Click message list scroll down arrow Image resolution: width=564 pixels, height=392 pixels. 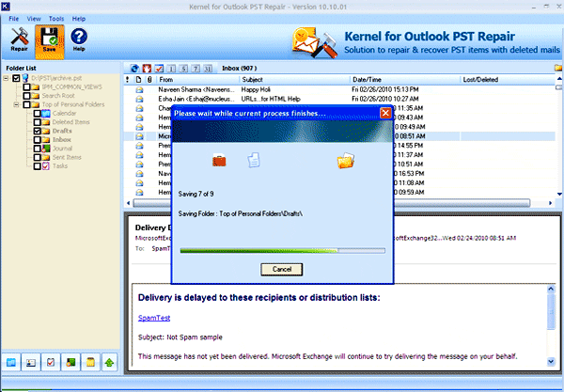pos(559,195)
